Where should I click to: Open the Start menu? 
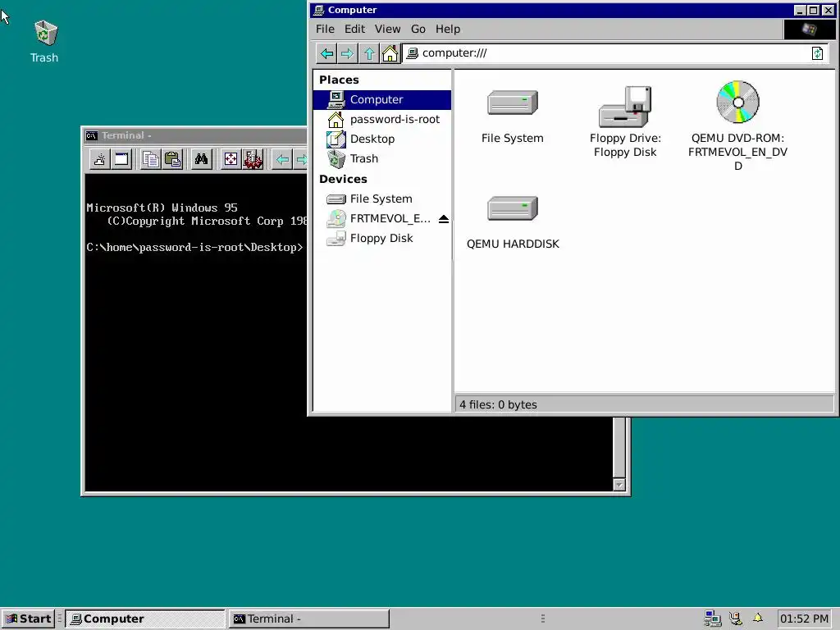28,619
